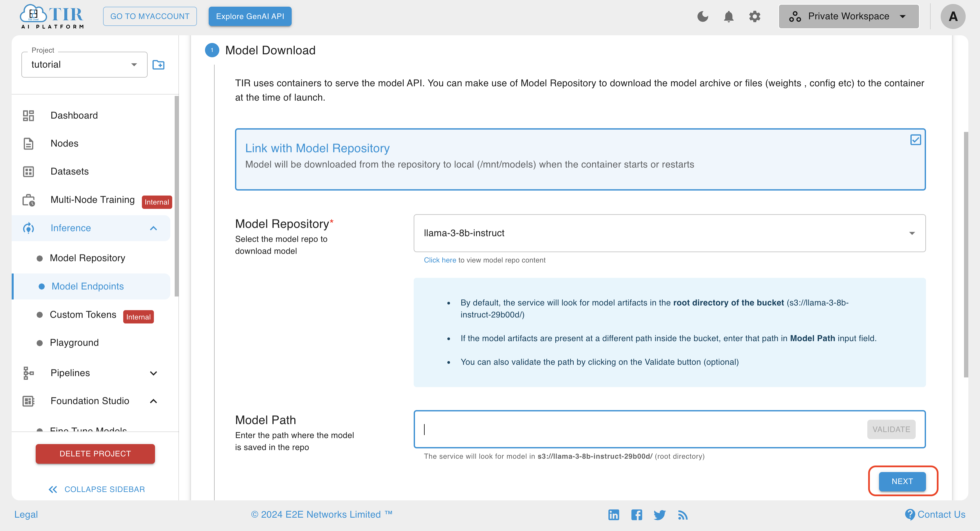Click the Contact Us footer link
This screenshot has width=980, height=531.
[941, 514]
